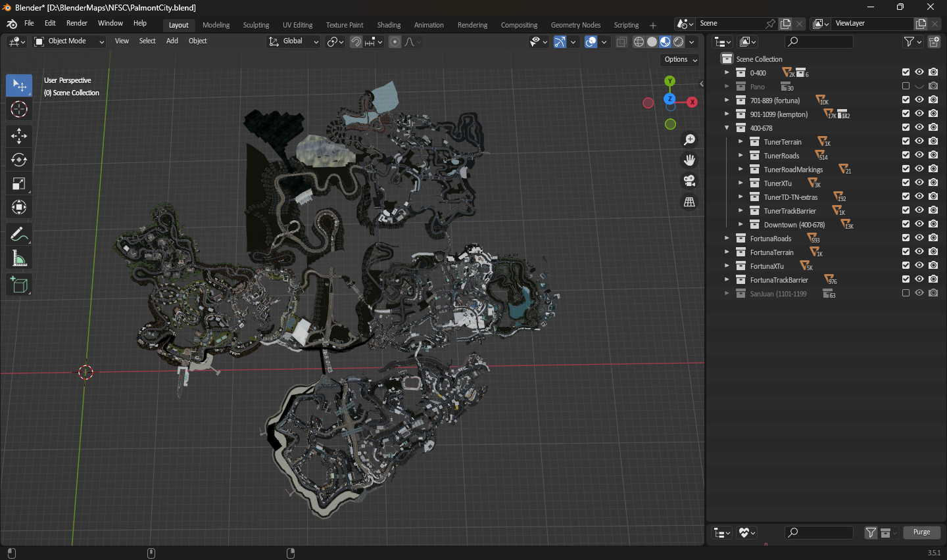Pick the Annotate pencil tool
Viewport: 947px width, 560px height.
point(19,234)
